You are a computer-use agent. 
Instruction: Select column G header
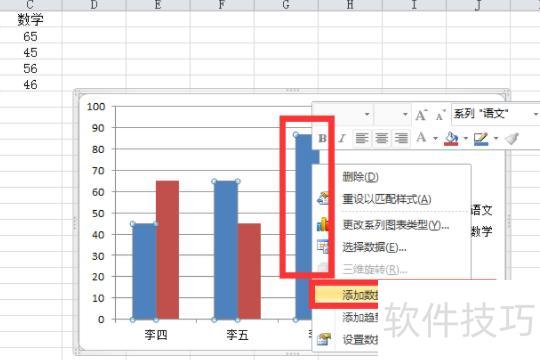point(286,5)
